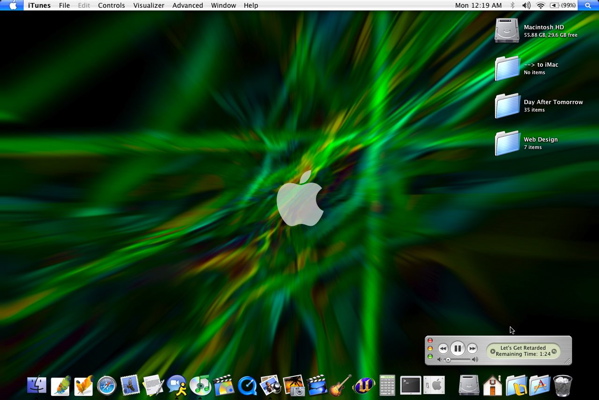The height and width of the screenshot is (400, 599).
Task: Open the menu bar volume control
Action: (526, 5)
